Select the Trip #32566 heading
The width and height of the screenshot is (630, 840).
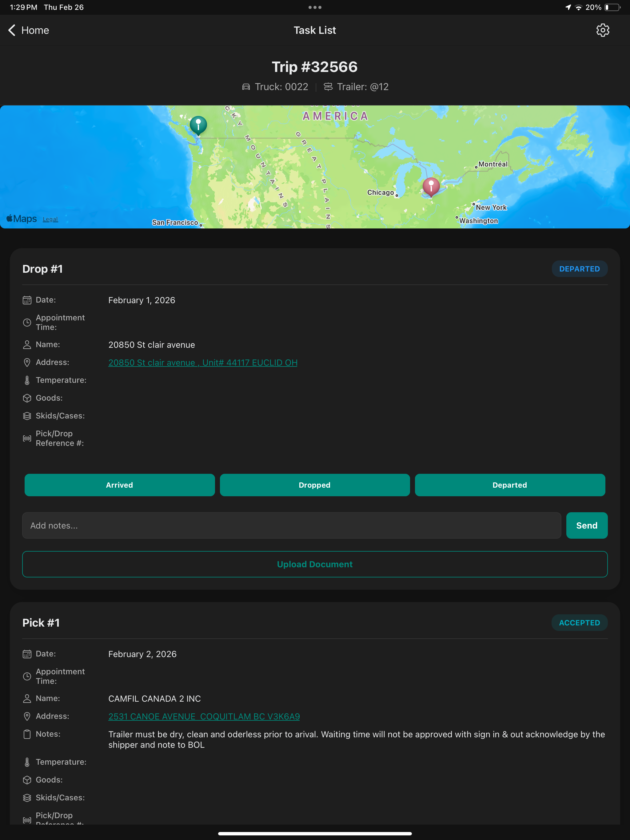tap(315, 67)
